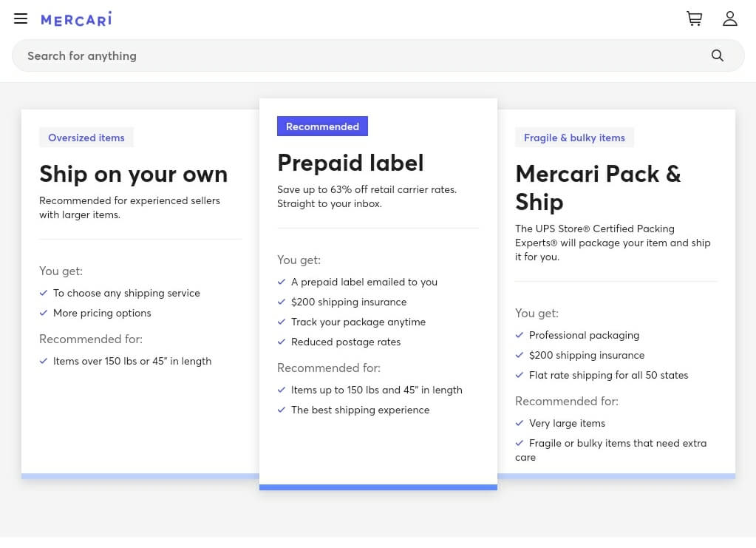Select the 'Mercari Pack & Ship' heading
This screenshot has width=756, height=548.
coord(599,188)
